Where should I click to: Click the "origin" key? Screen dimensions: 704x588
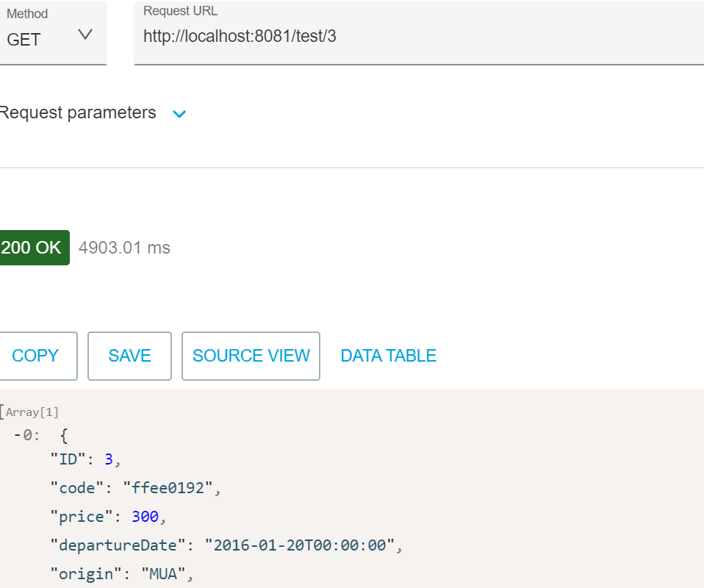[x=86, y=575]
